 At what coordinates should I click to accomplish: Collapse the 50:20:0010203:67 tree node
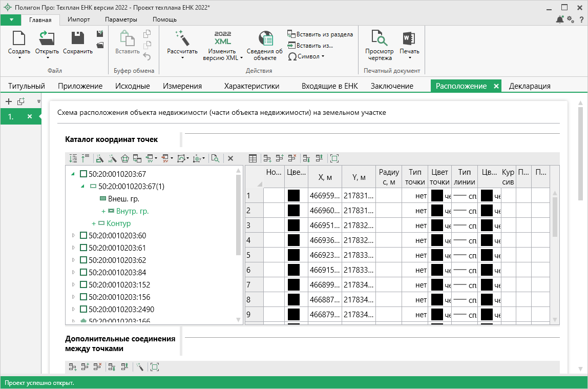click(x=73, y=174)
